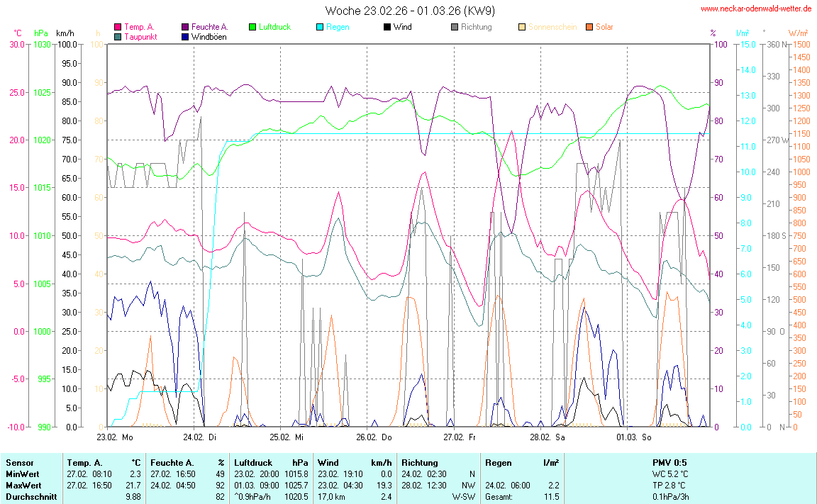Select the 24.02. Di date marker
The image size is (817, 504).
tap(204, 437)
